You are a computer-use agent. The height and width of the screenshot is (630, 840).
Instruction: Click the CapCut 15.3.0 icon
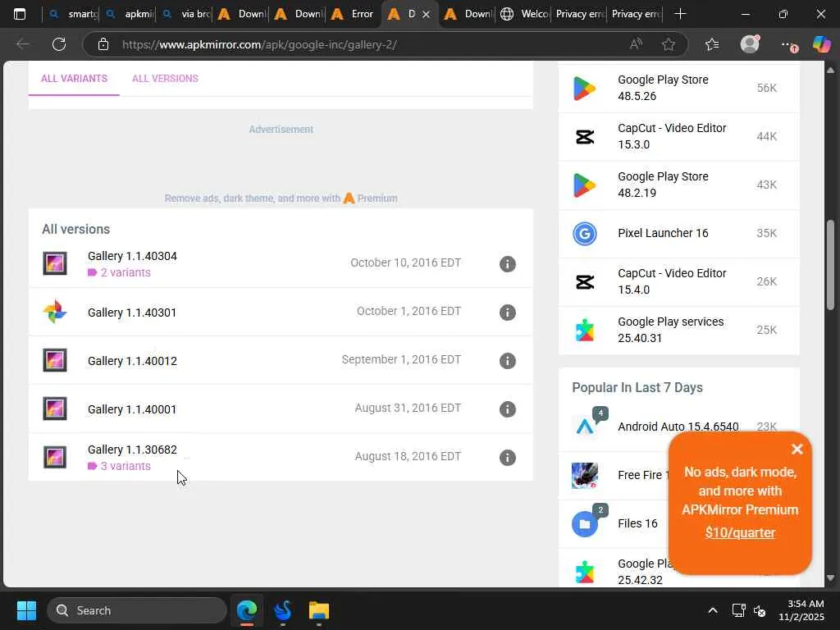point(584,137)
